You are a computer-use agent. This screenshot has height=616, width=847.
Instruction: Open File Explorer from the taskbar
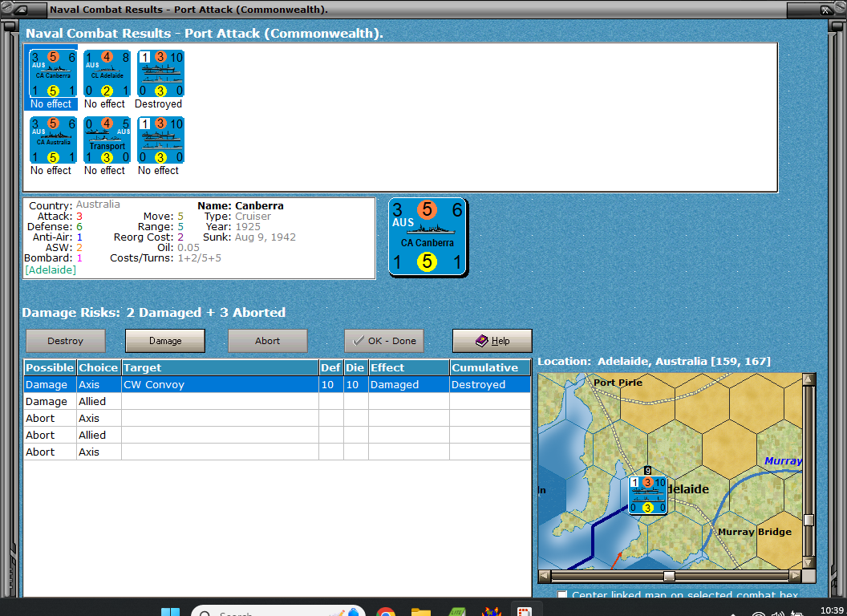point(421,612)
